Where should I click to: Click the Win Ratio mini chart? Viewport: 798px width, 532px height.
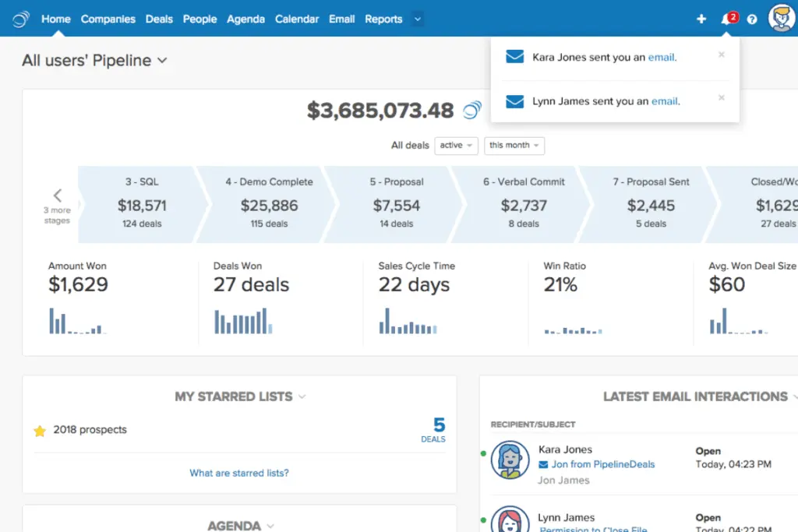pos(573,330)
